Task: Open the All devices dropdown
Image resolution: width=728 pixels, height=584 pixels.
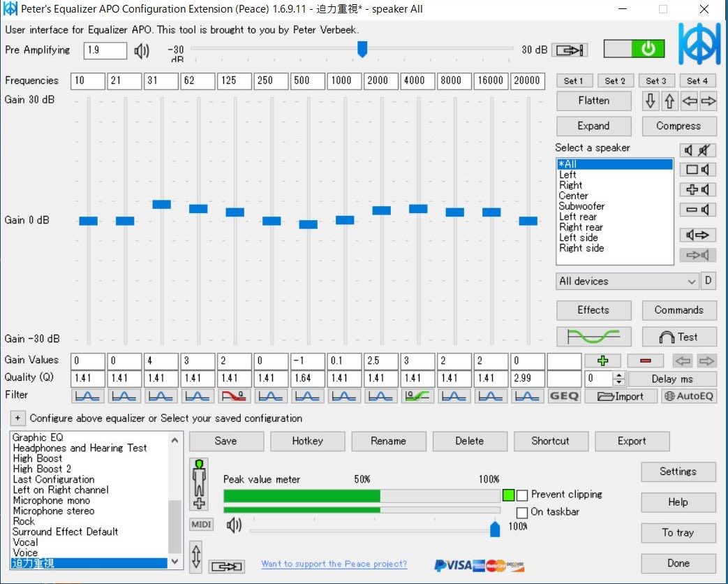Action: pyautogui.click(x=627, y=281)
